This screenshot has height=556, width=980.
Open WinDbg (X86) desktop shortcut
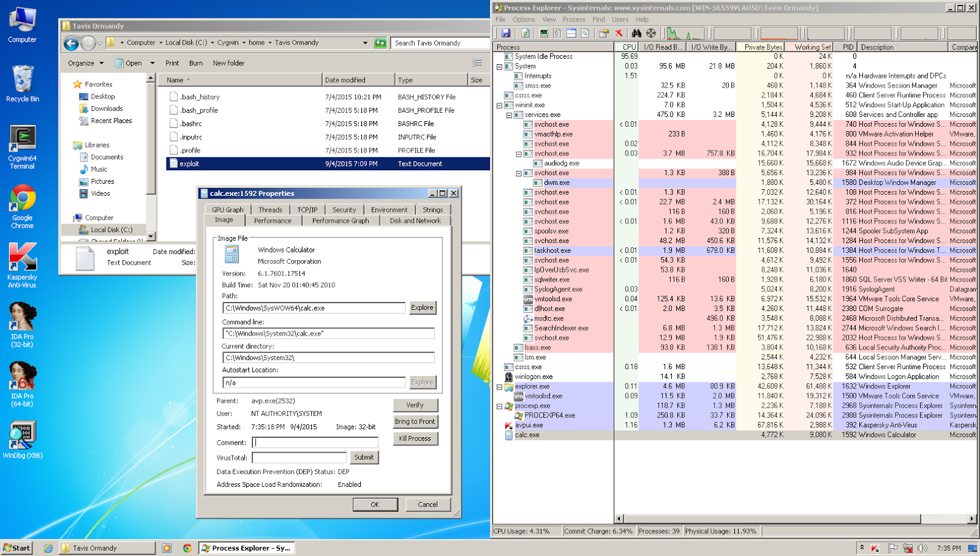point(22,439)
